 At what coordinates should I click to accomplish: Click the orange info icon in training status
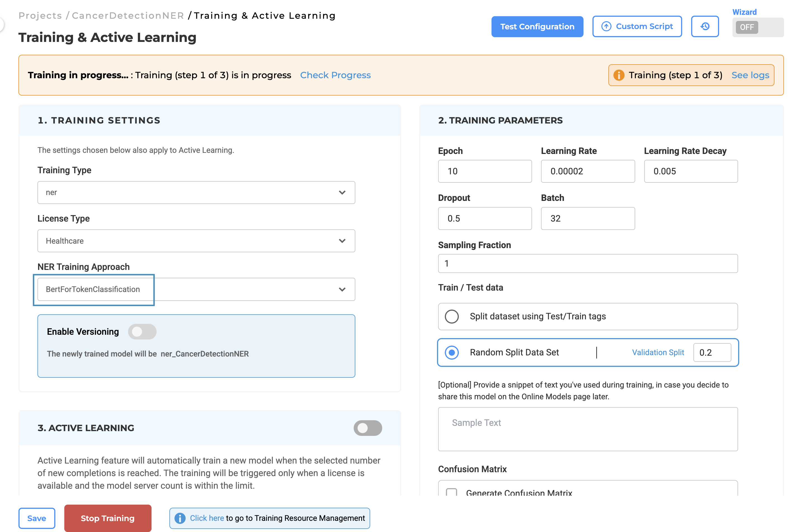coord(618,75)
